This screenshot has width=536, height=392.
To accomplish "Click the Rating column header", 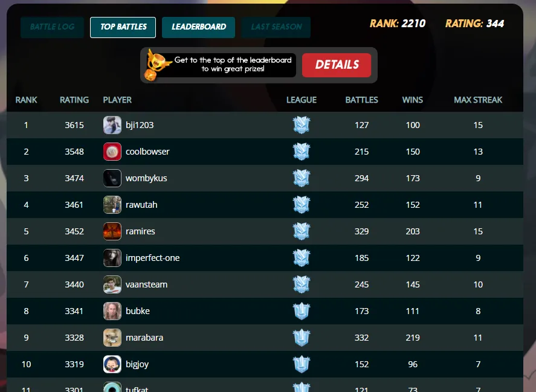I will pos(74,100).
